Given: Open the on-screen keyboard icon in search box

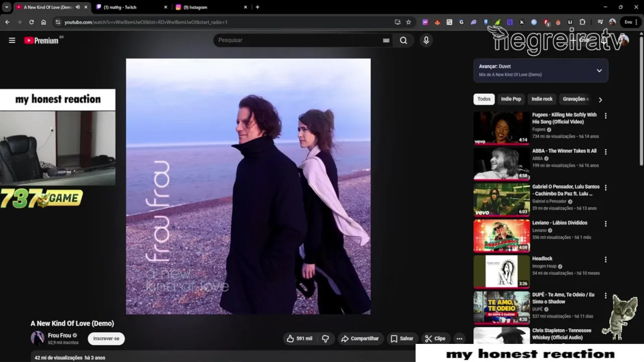Looking at the screenshot, I should coord(386,40).
